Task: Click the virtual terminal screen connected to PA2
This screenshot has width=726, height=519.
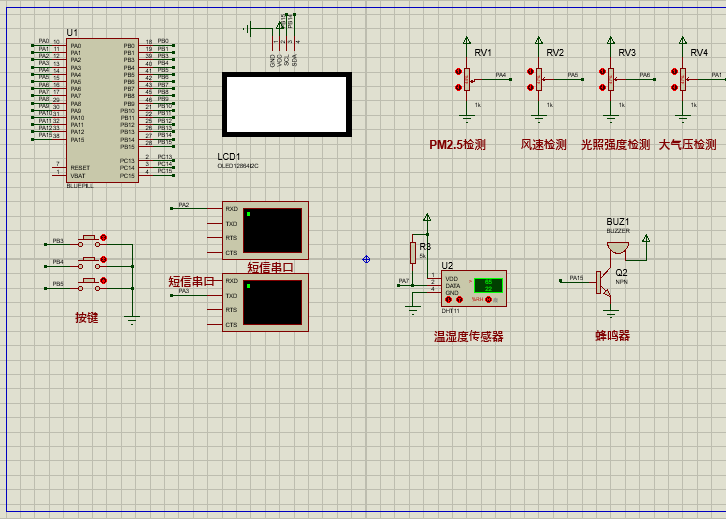Action: coord(273,230)
